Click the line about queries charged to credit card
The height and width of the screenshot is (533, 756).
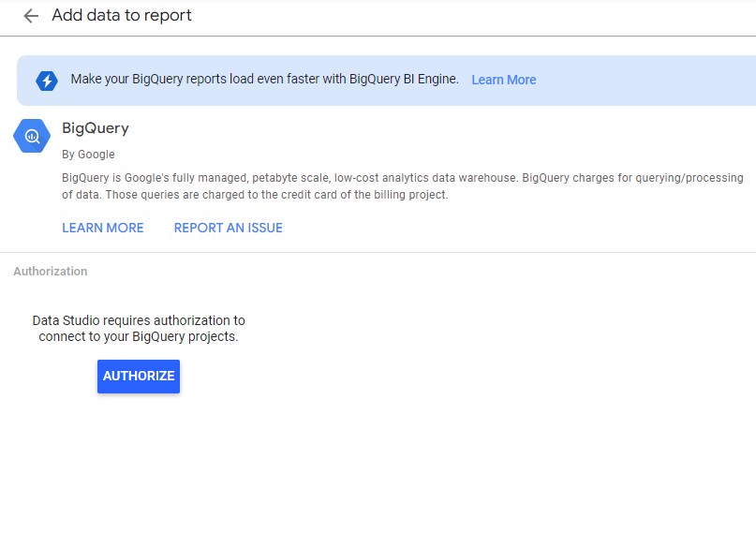click(x=255, y=195)
